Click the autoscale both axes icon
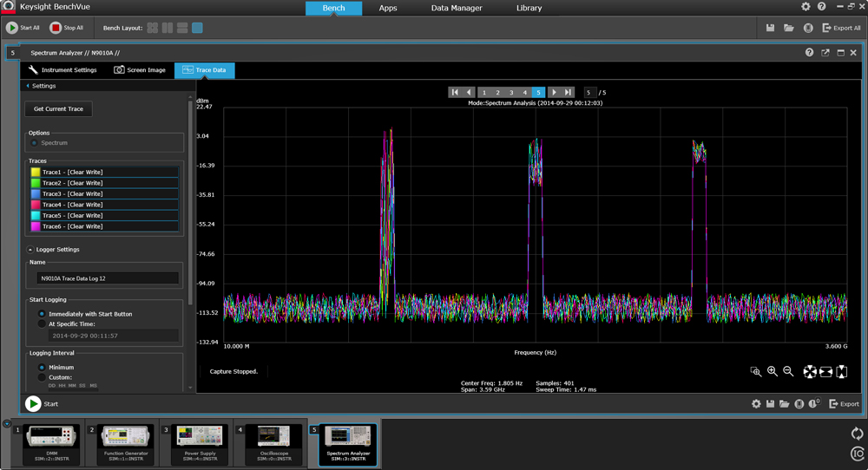The image size is (868, 470). coord(809,371)
